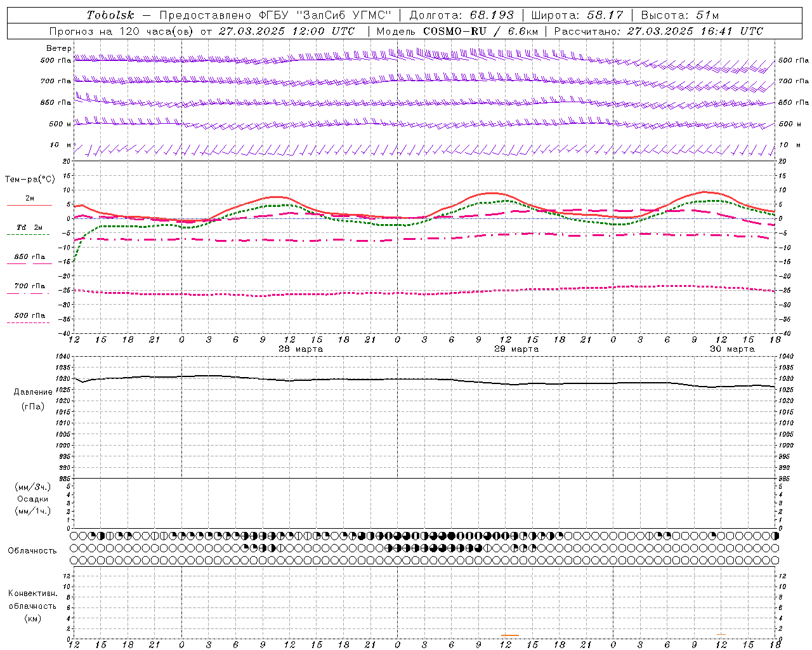Click the left '500 м' wind level label

60,124
